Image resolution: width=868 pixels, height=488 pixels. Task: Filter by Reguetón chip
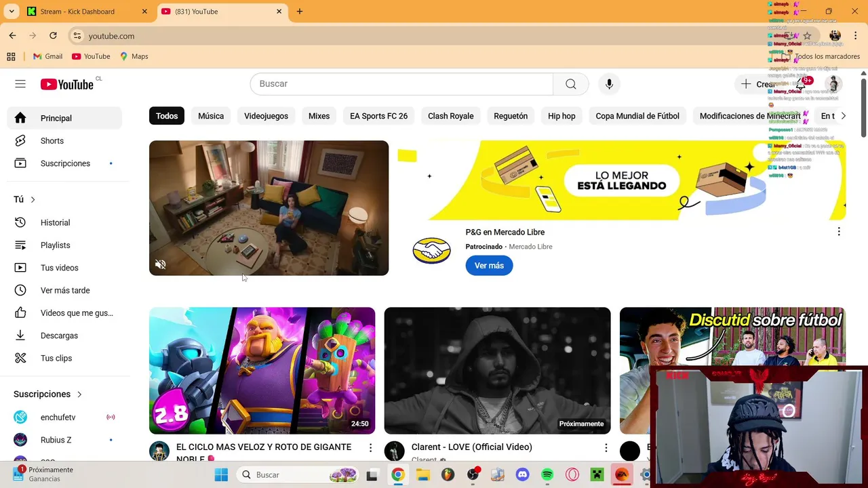tap(511, 116)
